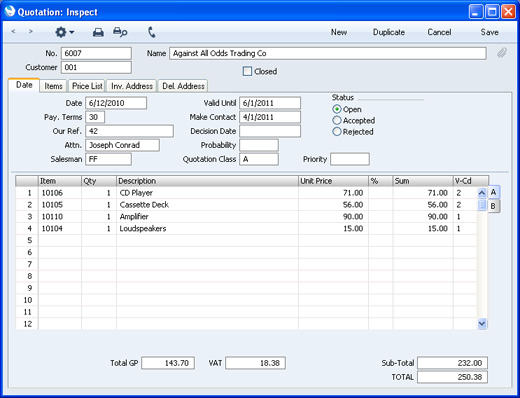Click Duplicate button
This screenshot has width=520, height=398.
389,32
